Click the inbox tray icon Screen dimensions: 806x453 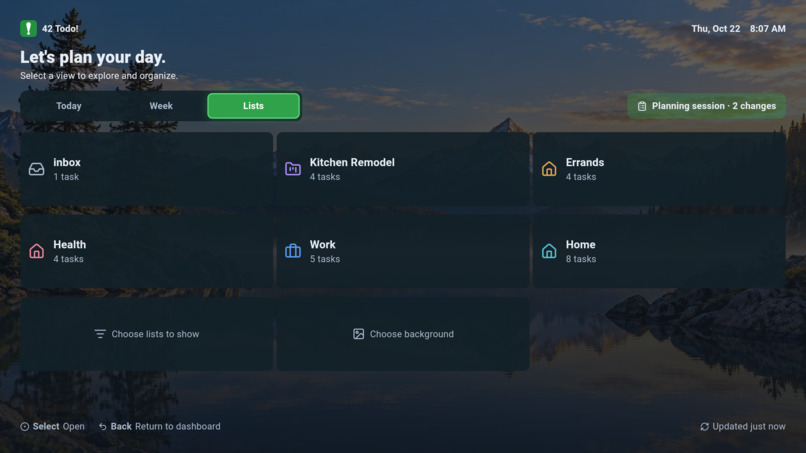[x=36, y=169]
